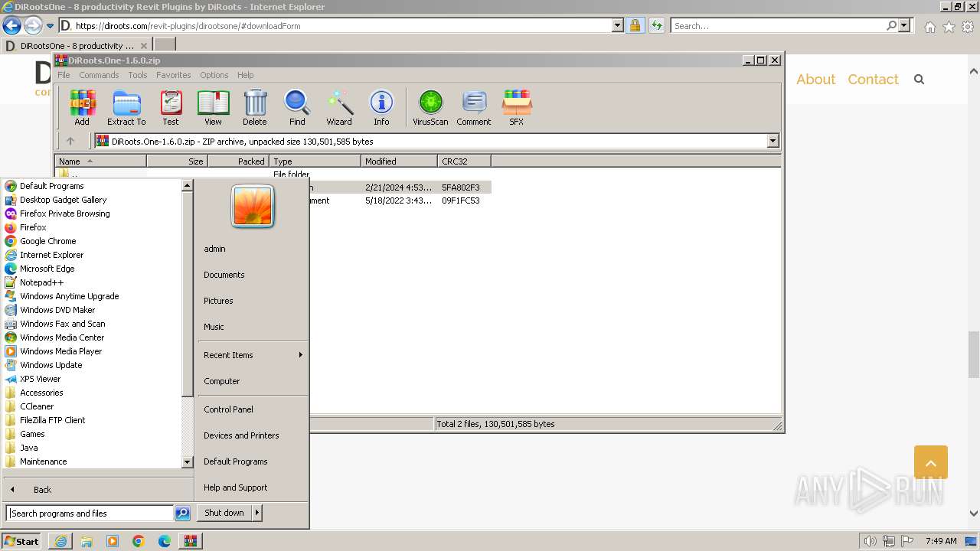The height and width of the screenshot is (551, 980).
Task: Click the View icon in WinRAR toolbar
Action: pos(213,107)
